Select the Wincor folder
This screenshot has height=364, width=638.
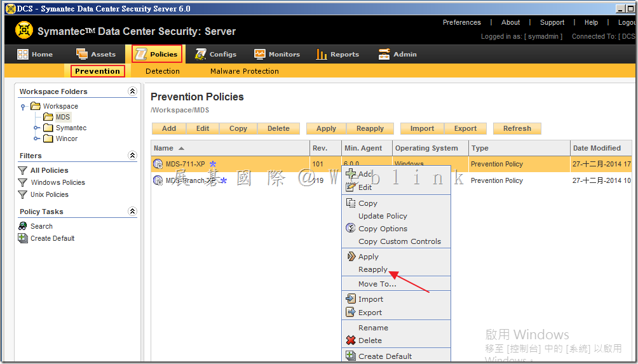(x=60, y=138)
